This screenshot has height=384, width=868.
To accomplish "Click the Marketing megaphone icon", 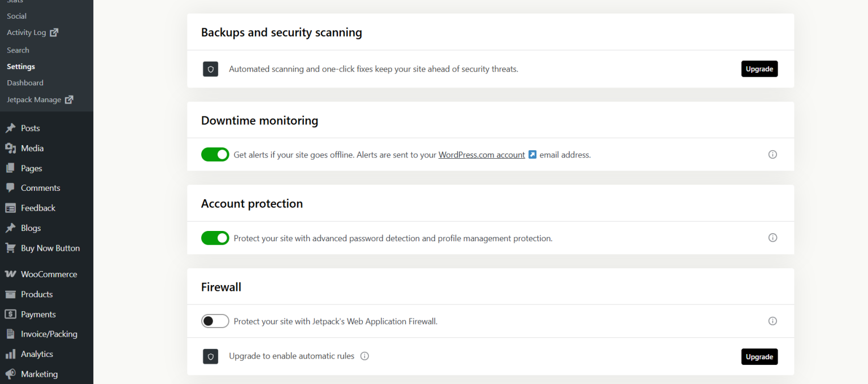I will (10, 374).
